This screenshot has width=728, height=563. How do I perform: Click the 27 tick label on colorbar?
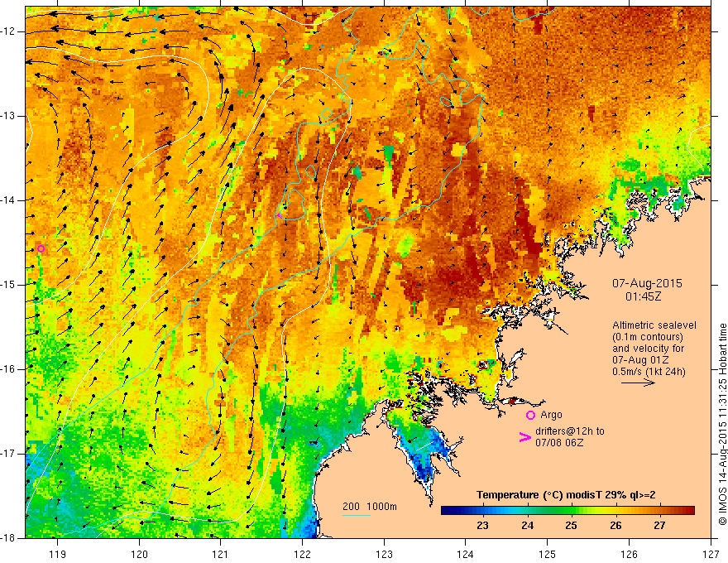point(660,526)
